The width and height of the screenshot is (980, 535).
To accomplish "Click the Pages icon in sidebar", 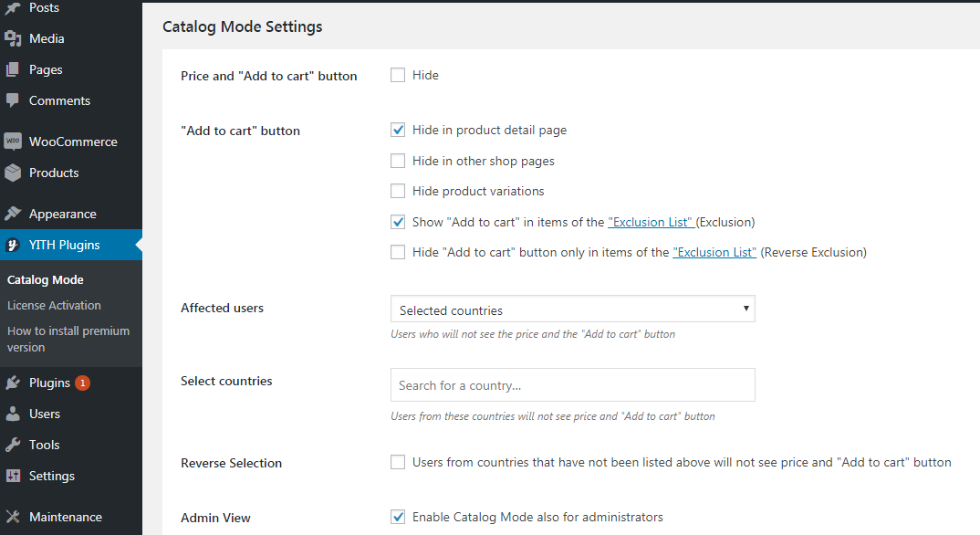I will pyautogui.click(x=13, y=69).
